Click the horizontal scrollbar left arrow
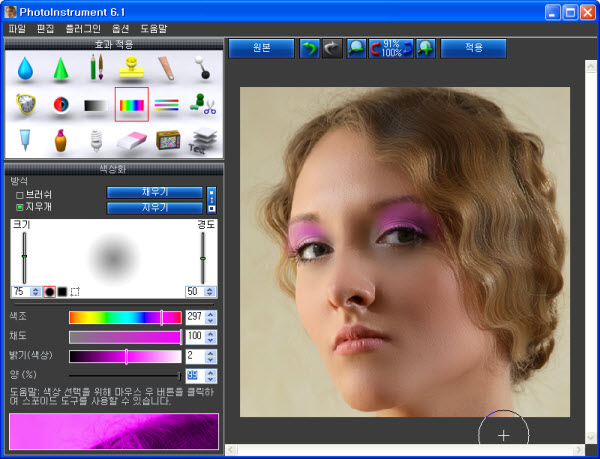 pyautogui.click(x=231, y=449)
